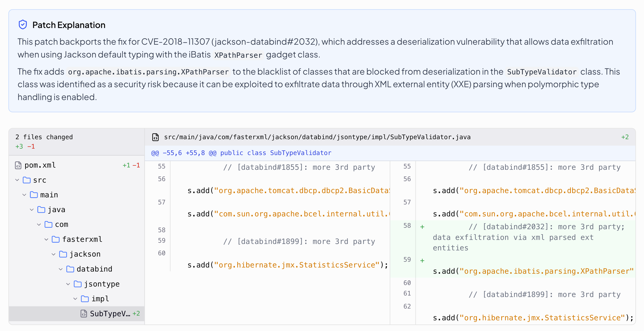Click the src folder icon
This screenshot has height=331, width=644.
[x=27, y=180]
